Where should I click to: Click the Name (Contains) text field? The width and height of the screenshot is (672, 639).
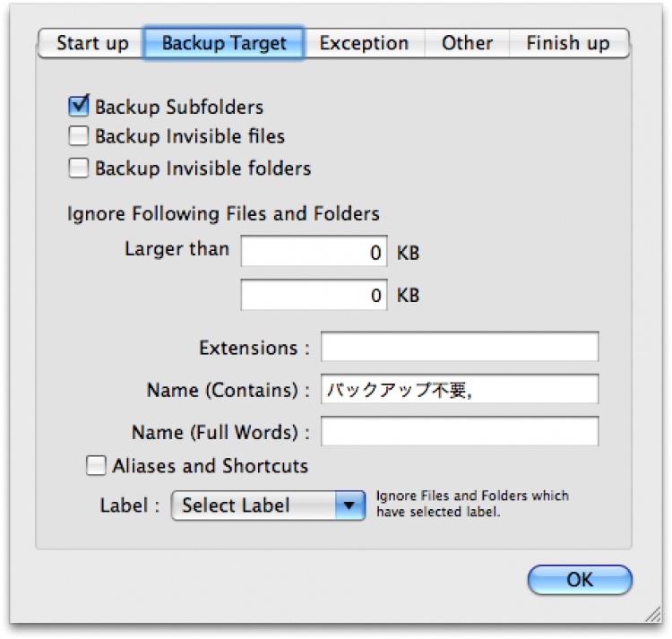pyautogui.click(x=459, y=389)
